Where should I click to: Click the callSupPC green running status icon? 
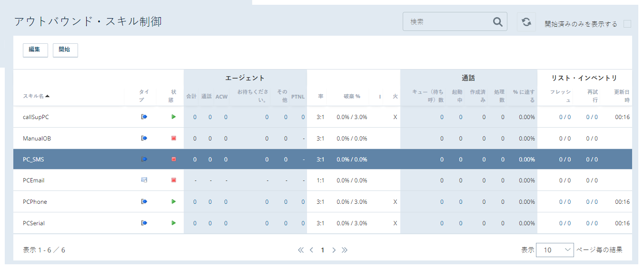coord(174,117)
